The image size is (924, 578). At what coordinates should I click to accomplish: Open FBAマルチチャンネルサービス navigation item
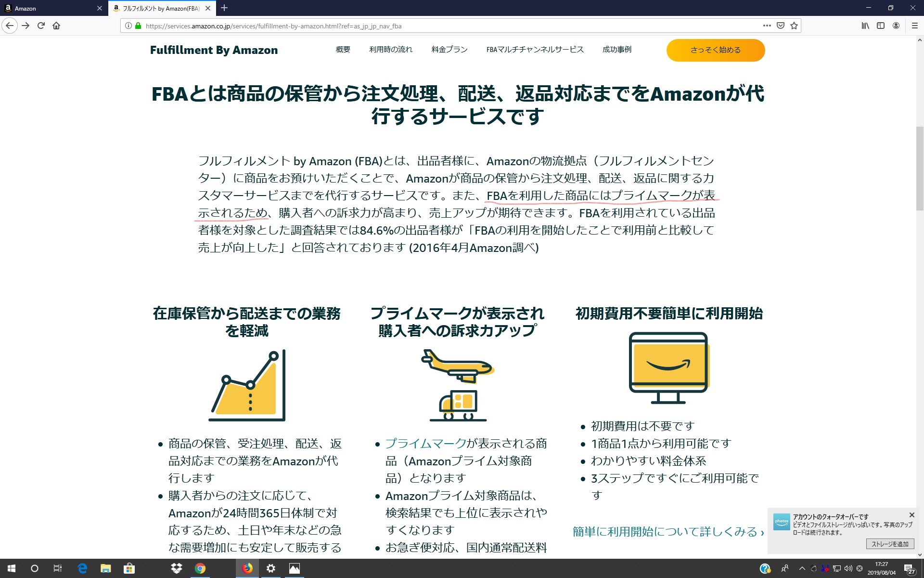point(535,50)
